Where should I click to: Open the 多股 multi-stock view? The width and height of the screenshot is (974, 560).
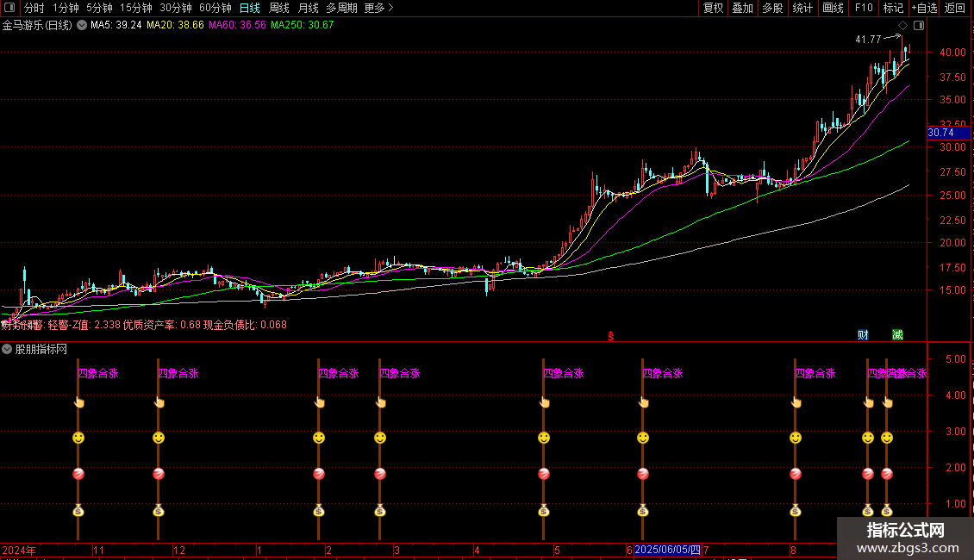pos(773,8)
